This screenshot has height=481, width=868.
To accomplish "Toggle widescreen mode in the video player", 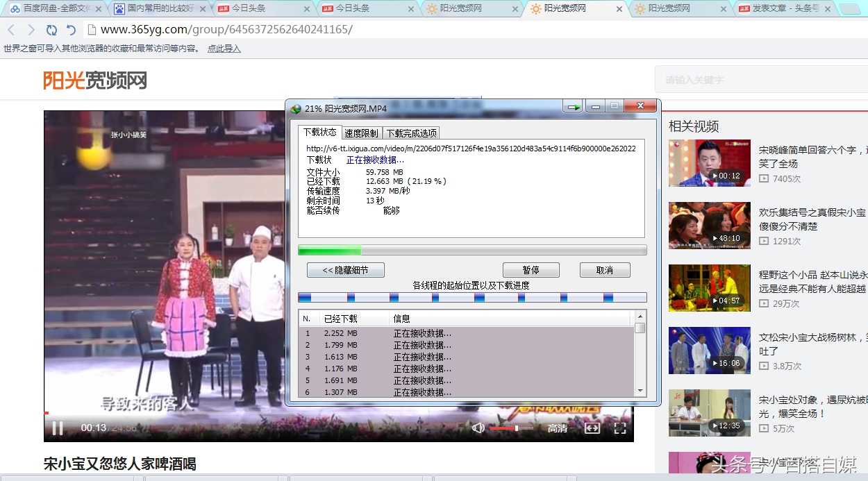I will (592, 428).
